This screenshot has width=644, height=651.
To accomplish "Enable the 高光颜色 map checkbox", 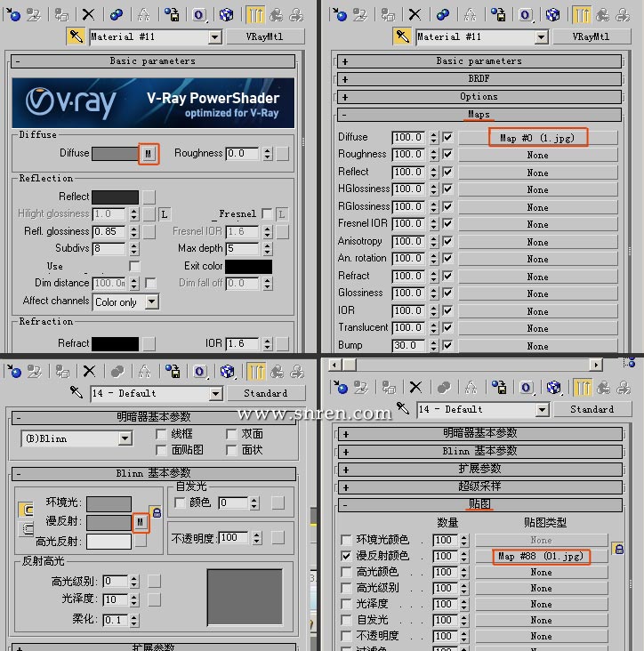I will click(x=345, y=572).
